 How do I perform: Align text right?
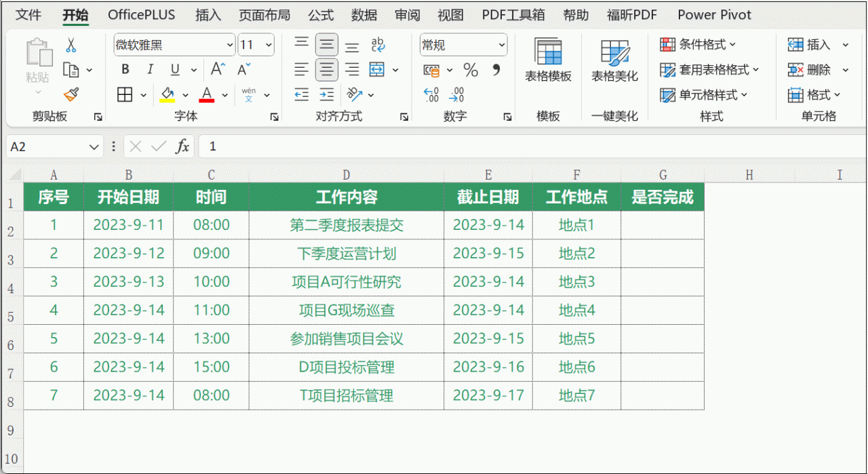click(352, 69)
